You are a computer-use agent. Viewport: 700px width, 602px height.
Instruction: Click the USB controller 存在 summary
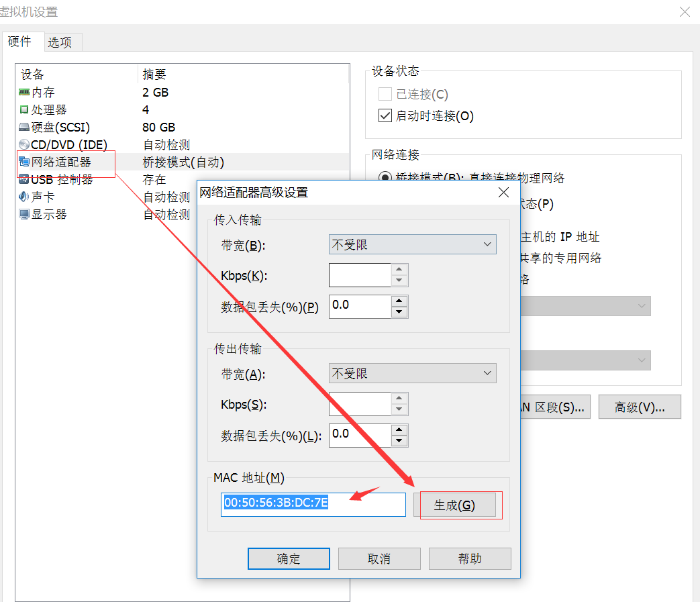(154, 179)
